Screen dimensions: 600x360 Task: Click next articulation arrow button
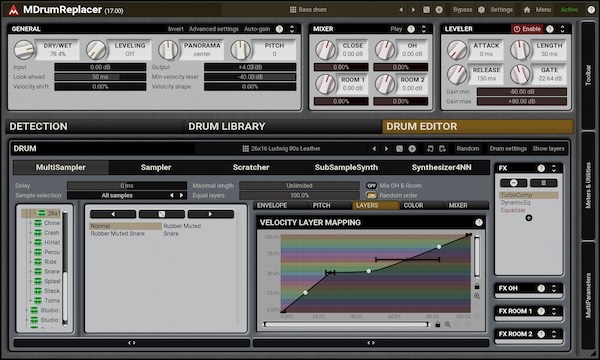(210, 214)
